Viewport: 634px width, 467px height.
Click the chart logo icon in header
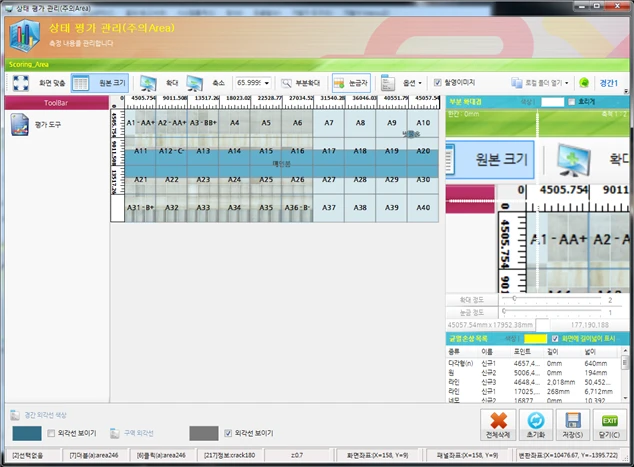(25, 36)
